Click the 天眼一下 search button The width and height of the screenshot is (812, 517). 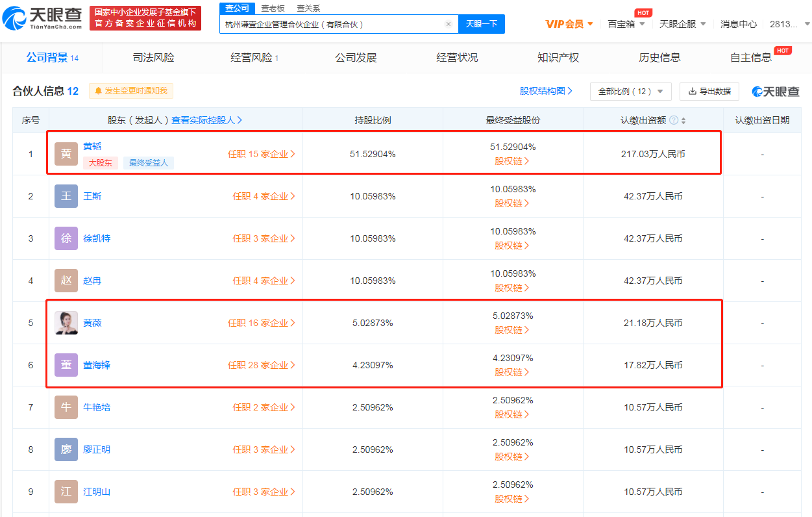(482, 24)
